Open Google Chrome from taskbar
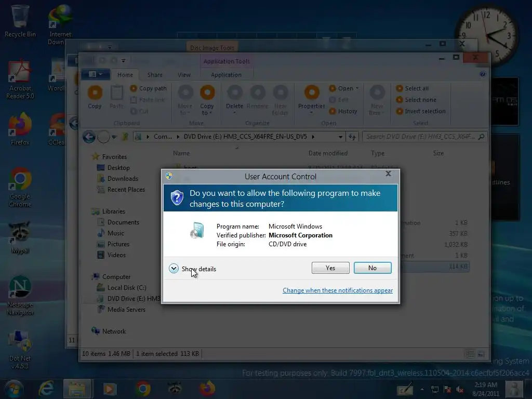 pos(143,389)
